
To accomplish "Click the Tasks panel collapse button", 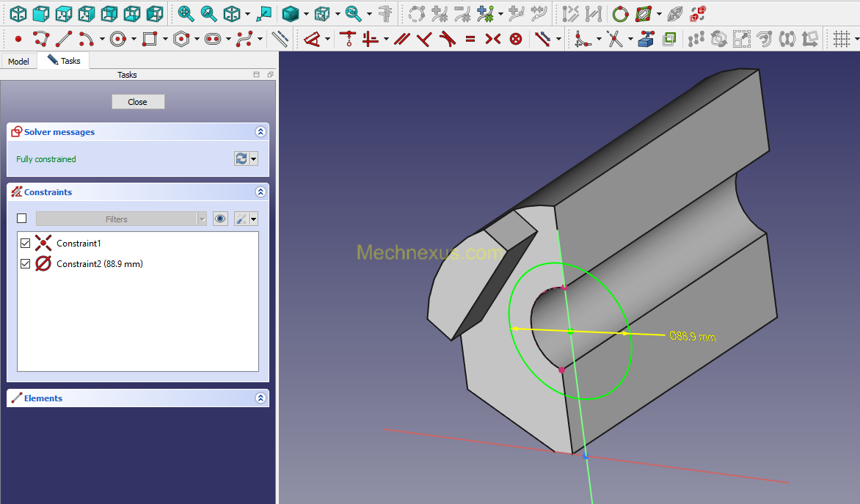I will (256, 75).
